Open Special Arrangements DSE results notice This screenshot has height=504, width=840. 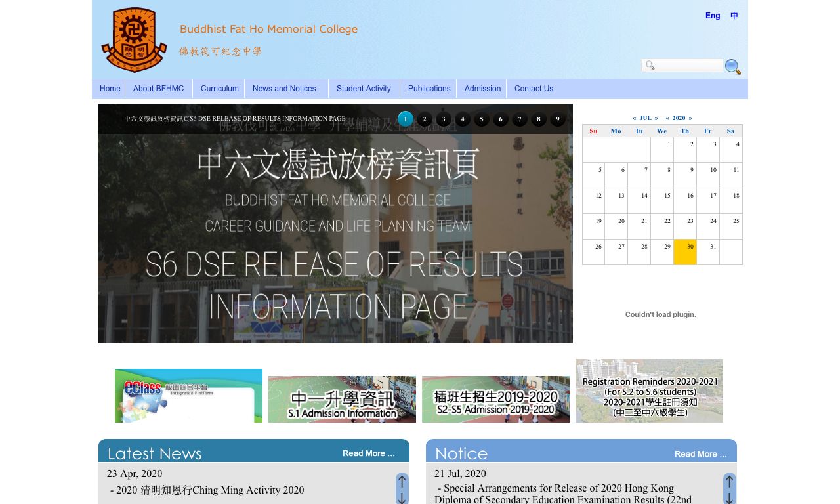point(563,494)
